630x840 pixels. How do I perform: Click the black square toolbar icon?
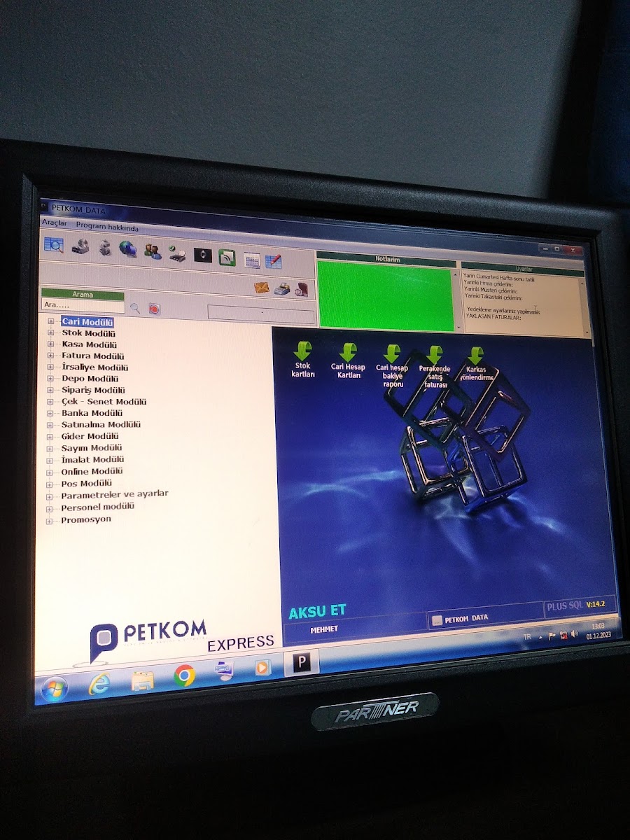pos(202,255)
